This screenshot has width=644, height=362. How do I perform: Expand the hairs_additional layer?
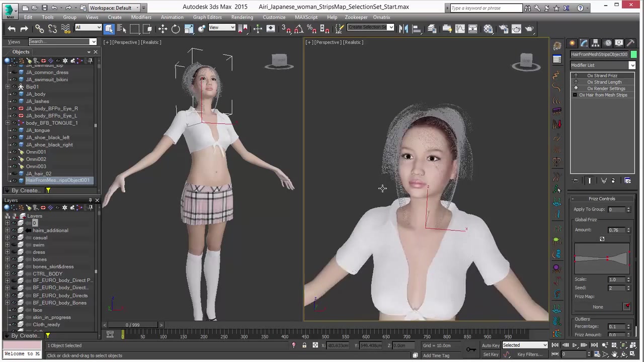coord(7,230)
